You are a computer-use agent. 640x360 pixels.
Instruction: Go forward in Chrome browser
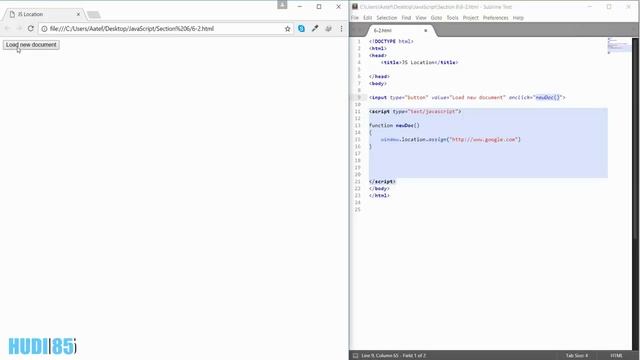pos(19,29)
